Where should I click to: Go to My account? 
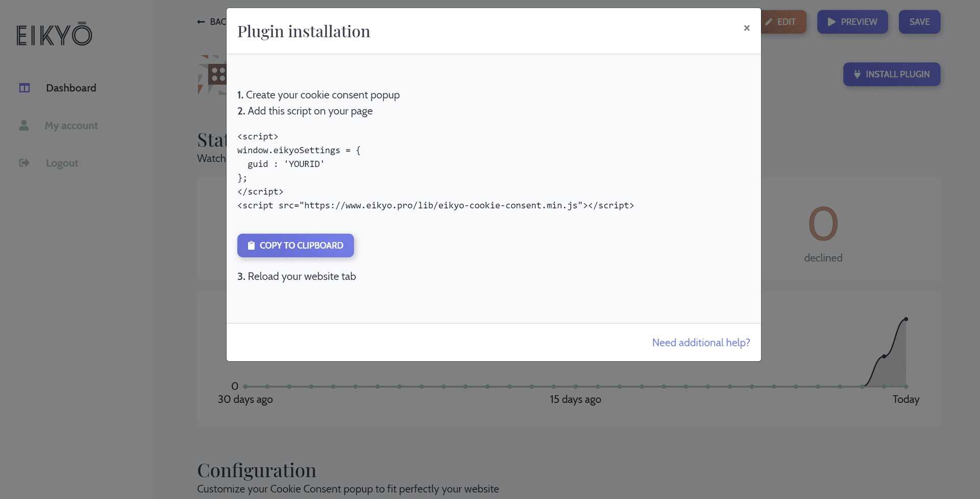pos(71,126)
